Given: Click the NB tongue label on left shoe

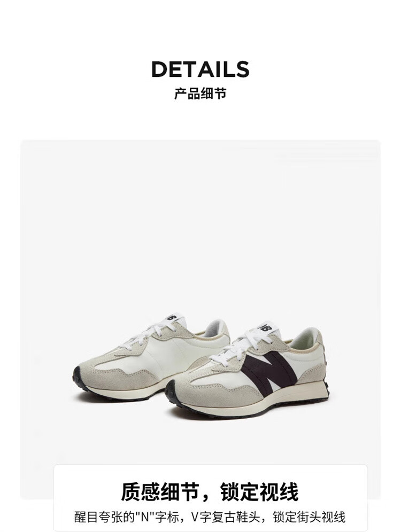Looking at the screenshot, I should (x=172, y=318).
